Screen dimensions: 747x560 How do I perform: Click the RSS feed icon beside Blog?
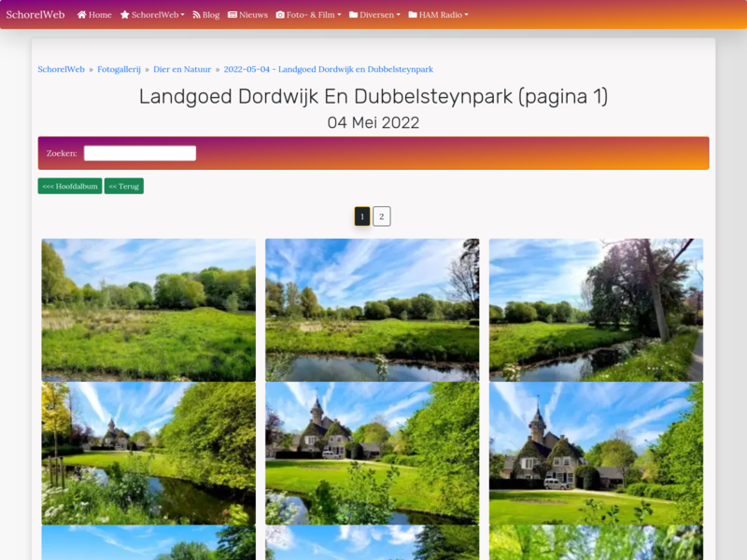(x=196, y=15)
